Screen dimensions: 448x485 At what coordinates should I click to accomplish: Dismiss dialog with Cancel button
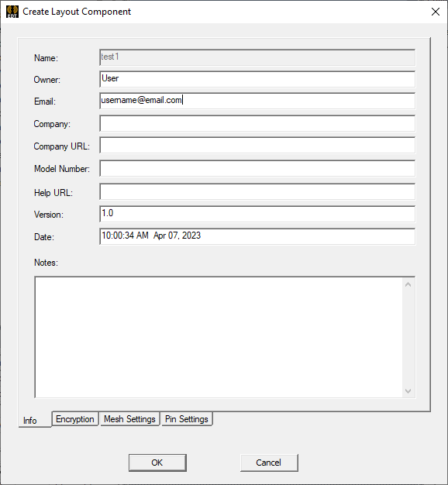pos(269,463)
